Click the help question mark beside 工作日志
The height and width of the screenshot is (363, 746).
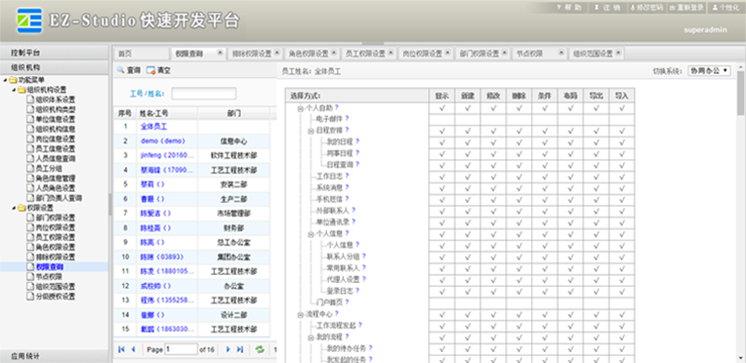click(347, 176)
